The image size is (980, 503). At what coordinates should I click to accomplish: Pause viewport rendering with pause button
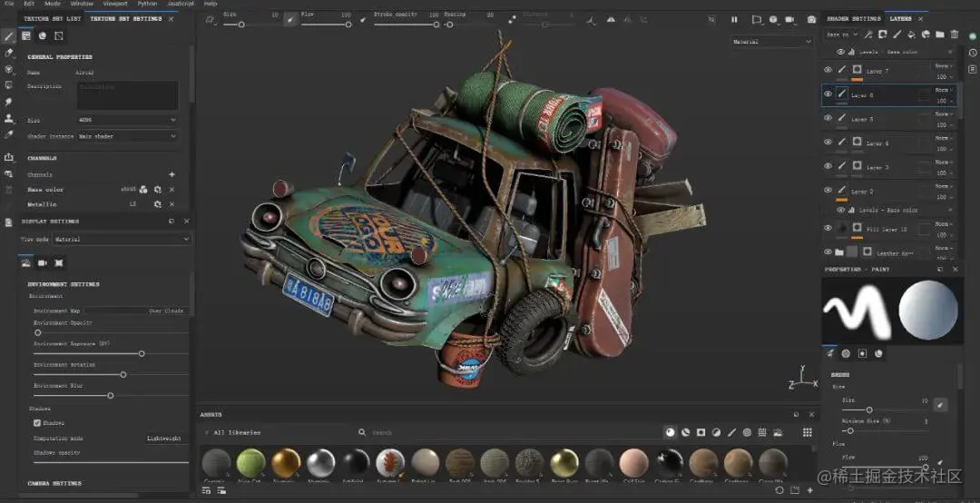coord(734,19)
